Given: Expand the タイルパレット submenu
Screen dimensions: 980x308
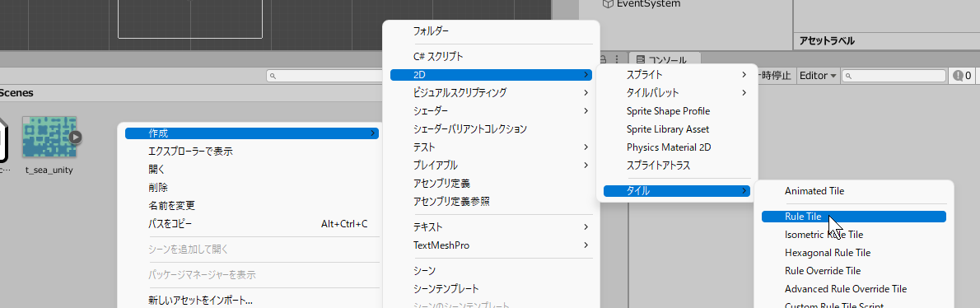Looking at the screenshot, I should click(676, 92).
